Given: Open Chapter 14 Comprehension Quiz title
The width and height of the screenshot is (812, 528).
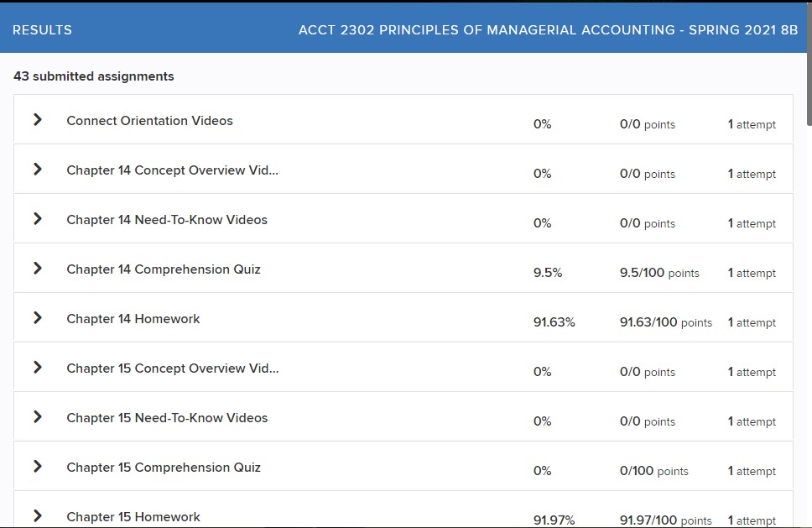Looking at the screenshot, I should coord(164,269).
